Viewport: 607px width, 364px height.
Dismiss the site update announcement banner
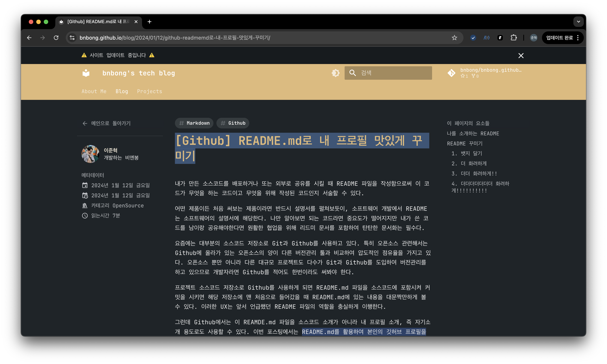click(x=521, y=56)
